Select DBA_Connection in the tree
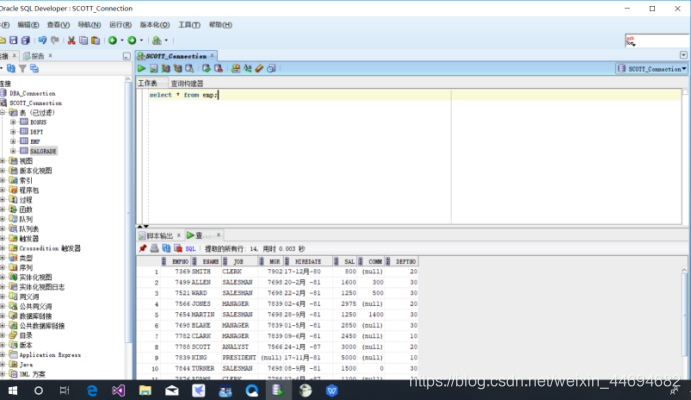Viewport: 691px width, 400px height. point(32,93)
